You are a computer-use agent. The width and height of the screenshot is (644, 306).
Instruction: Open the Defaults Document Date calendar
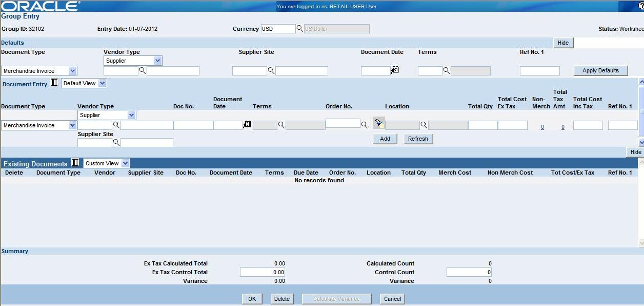coord(395,70)
